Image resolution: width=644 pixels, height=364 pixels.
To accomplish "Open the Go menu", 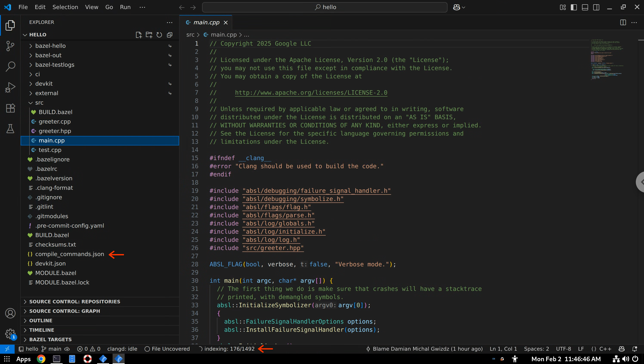I will pyautogui.click(x=109, y=7).
